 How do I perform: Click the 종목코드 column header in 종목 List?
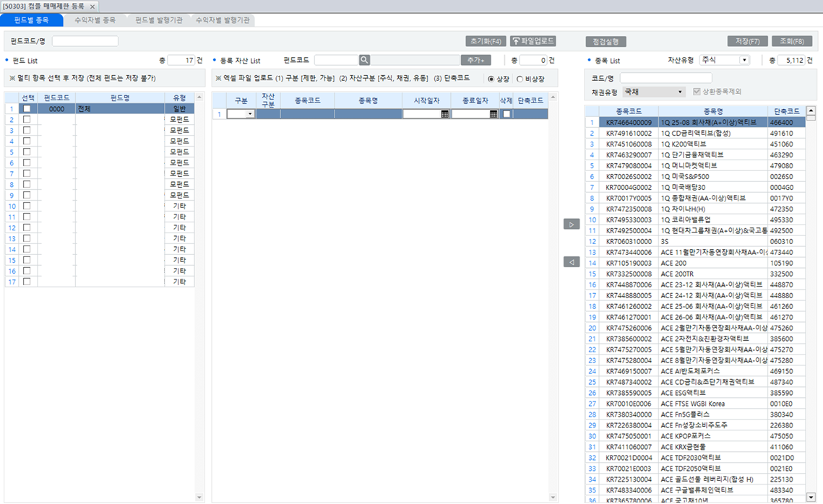[629, 111]
